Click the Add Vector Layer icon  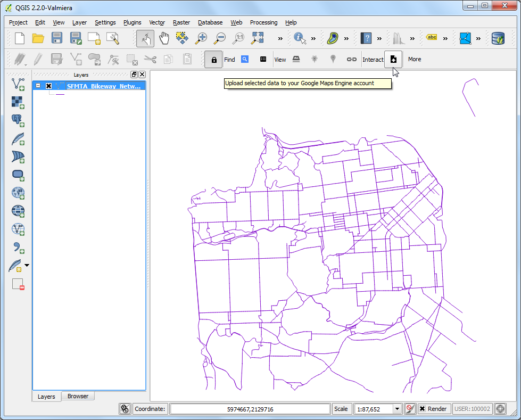click(x=18, y=84)
